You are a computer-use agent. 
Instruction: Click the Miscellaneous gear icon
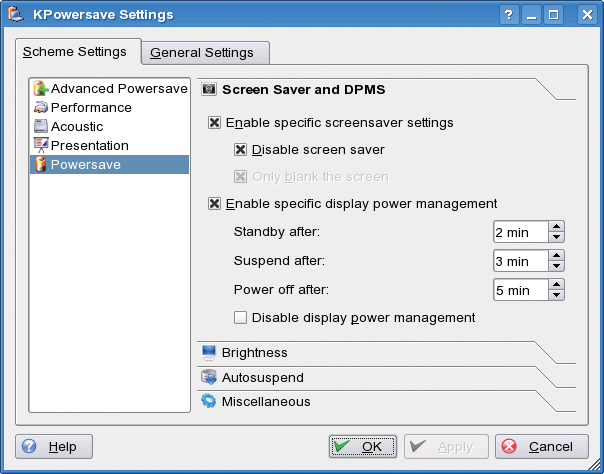pyautogui.click(x=209, y=401)
